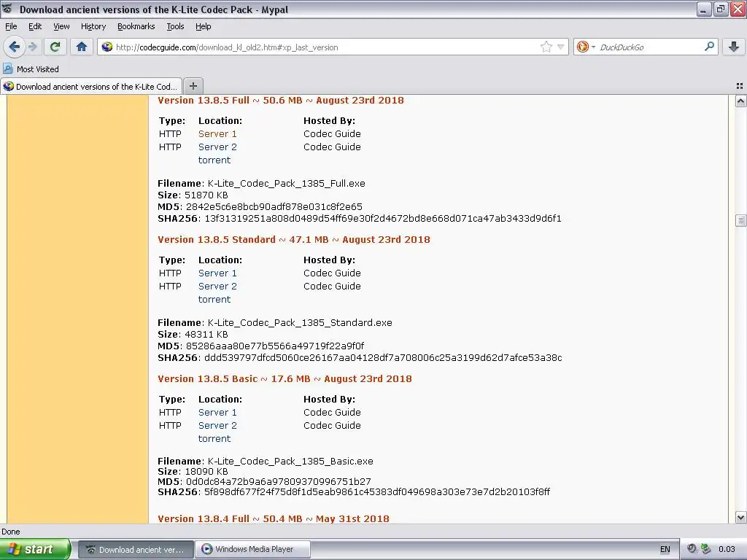Select the K-Lite Codec download tab
This screenshot has height=560, width=747.
point(91,86)
